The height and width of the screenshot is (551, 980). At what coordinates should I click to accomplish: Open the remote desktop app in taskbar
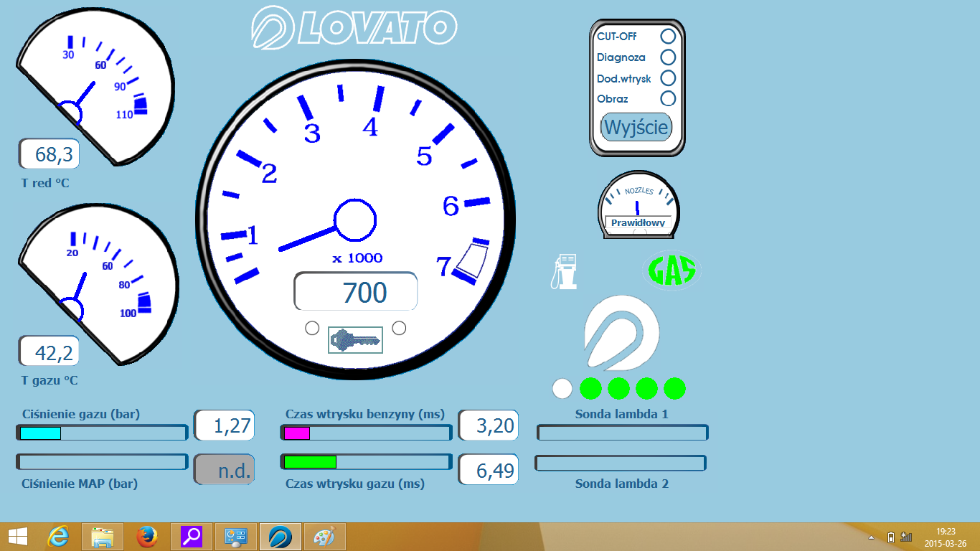236,537
